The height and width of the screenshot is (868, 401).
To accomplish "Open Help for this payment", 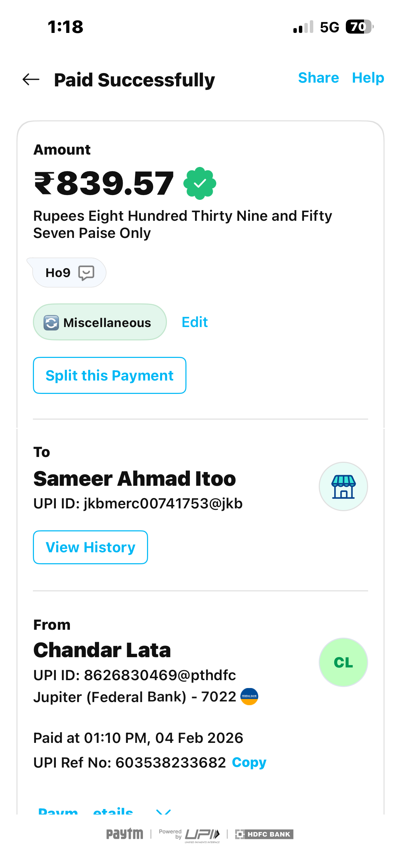I will click(x=368, y=78).
